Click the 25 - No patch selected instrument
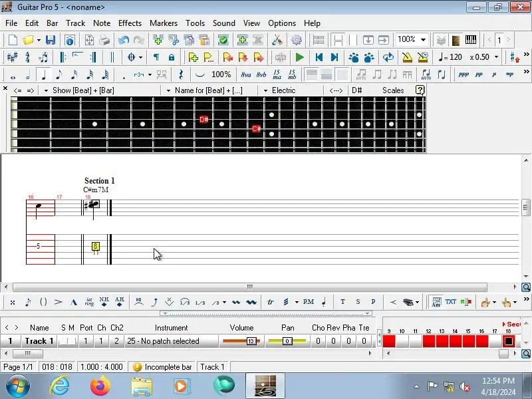The width and height of the screenshot is (532, 399). pos(171,341)
